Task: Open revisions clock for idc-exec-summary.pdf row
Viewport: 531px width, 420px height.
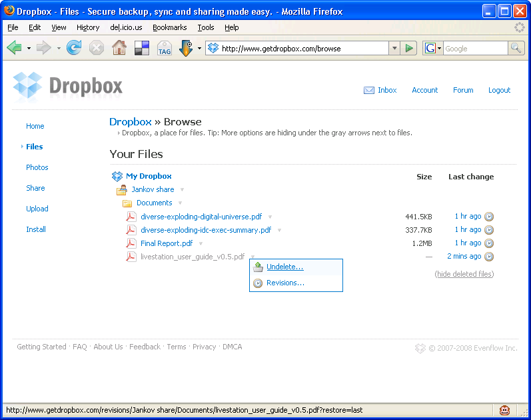Action: pyautogui.click(x=488, y=230)
